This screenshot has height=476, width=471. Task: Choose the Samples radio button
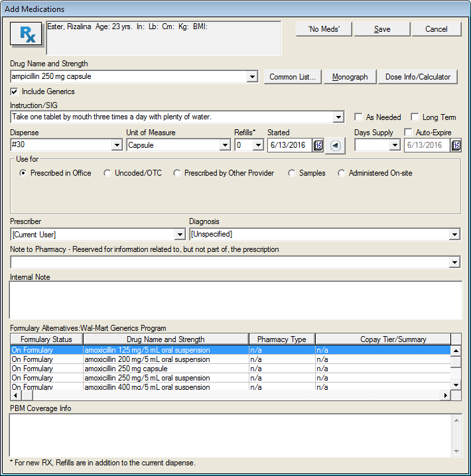coord(292,173)
